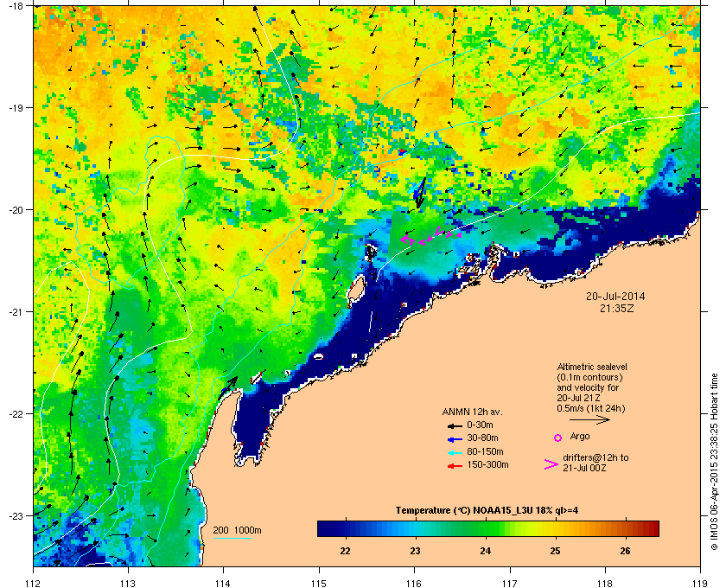Click the cyan line under 200 1000m
The image size is (726, 588).
(x=232, y=538)
